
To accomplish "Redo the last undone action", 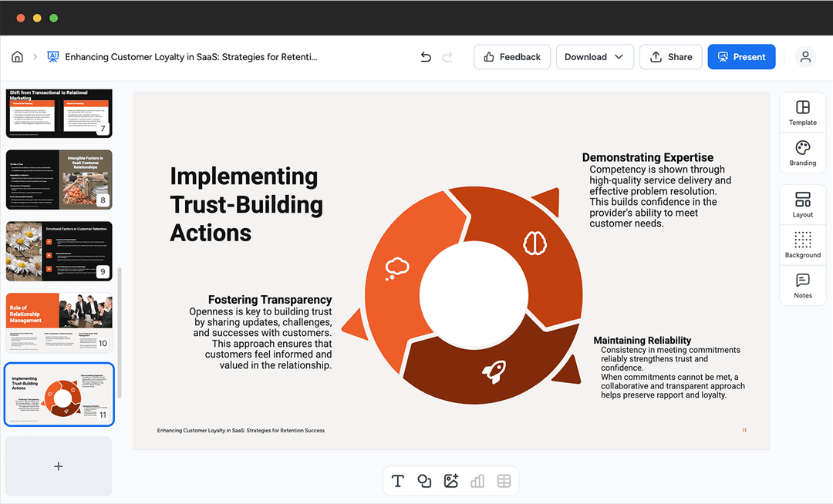I will pos(448,56).
